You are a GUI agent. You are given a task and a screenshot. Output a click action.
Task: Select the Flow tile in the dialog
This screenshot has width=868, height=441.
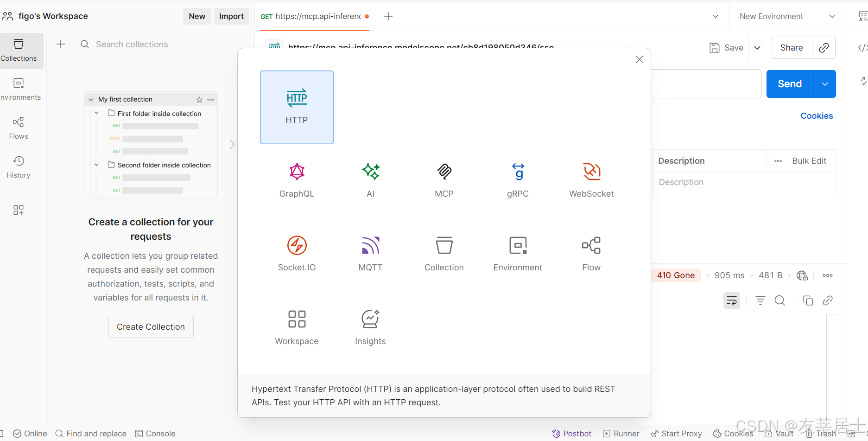[591, 254]
